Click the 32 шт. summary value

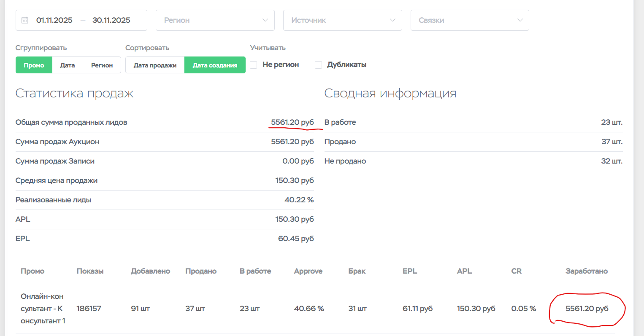pos(612,161)
